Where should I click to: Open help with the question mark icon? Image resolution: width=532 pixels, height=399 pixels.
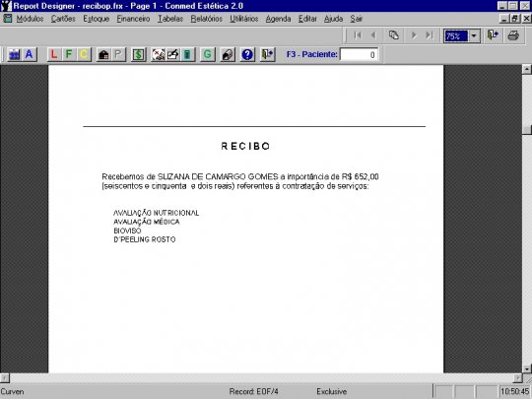pos(247,54)
